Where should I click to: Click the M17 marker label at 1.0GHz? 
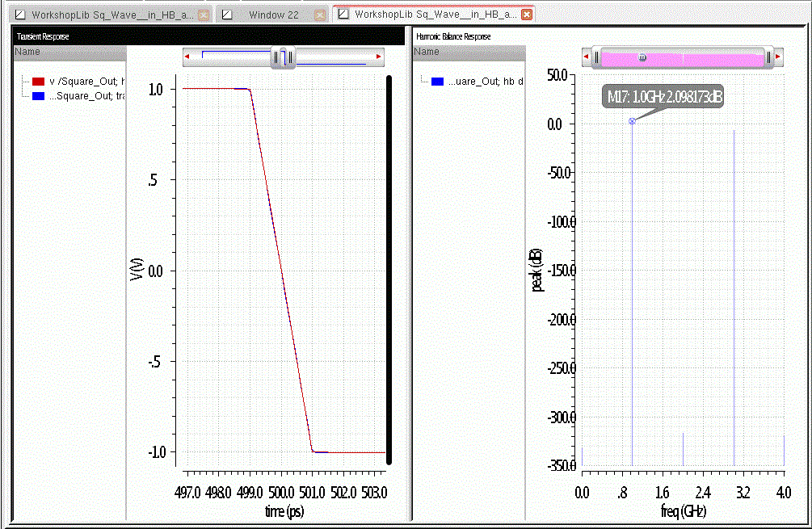[x=665, y=97]
